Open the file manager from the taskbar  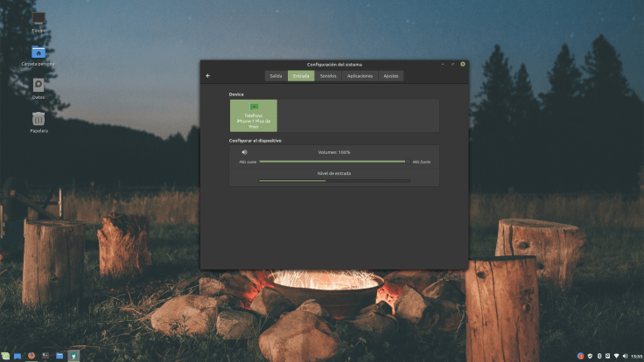59,356
